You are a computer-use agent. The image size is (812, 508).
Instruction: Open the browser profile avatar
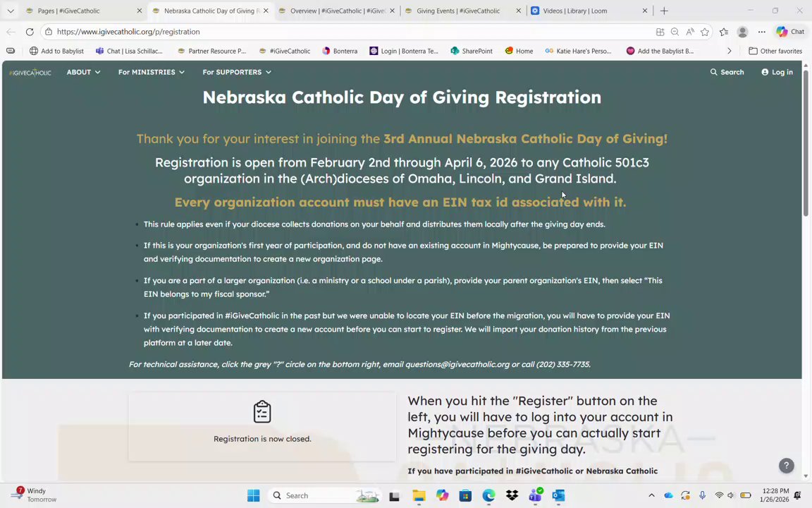coord(743,32)
